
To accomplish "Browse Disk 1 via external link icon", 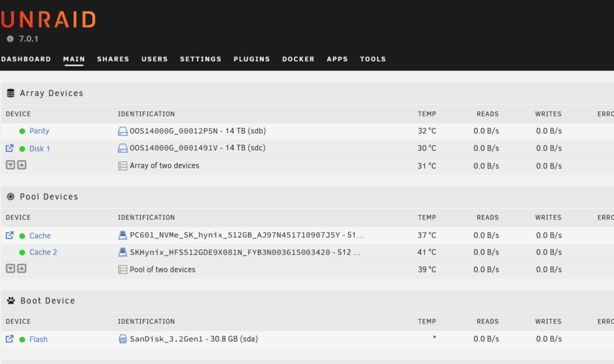I will click(x=9, y=148).
